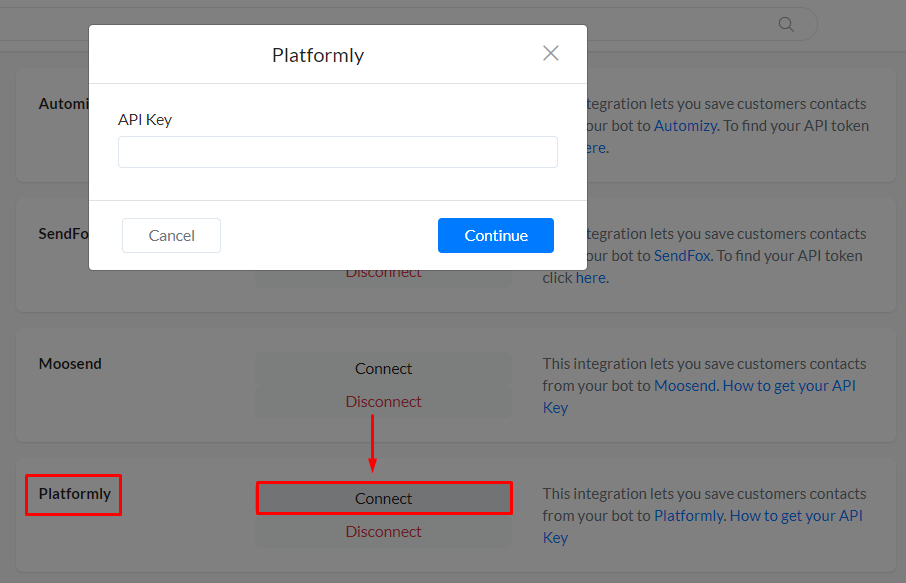This screenshot has width=906, height=583.
Task: Click the blue Continue button
Action: [496, 236]
